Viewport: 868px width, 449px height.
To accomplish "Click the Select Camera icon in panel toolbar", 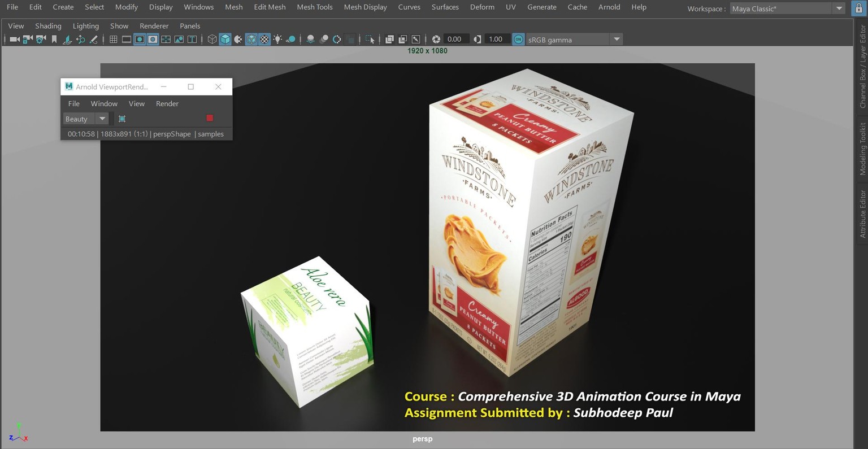I will (15, 39).
